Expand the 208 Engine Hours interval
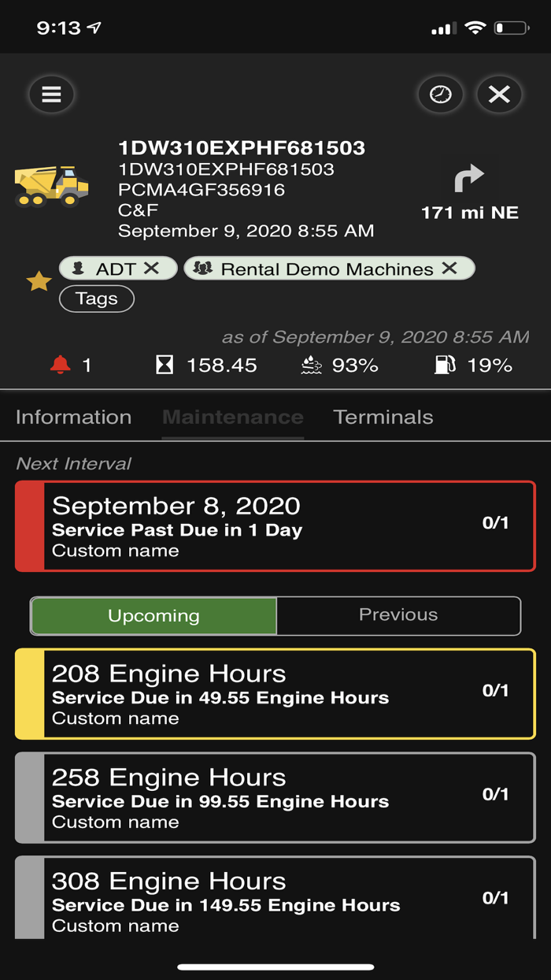This screenshot has height=980, width=551. pos(275,693)
